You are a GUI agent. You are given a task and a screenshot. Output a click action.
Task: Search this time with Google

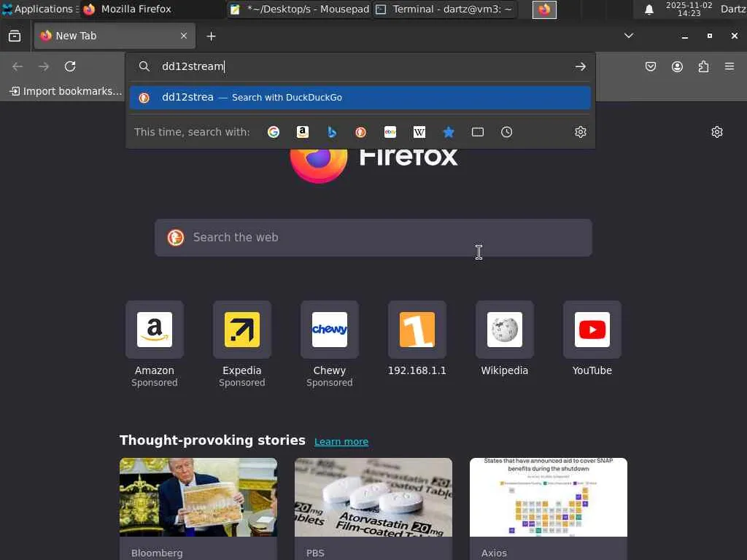pyautogui.click(x=274, y=132)
